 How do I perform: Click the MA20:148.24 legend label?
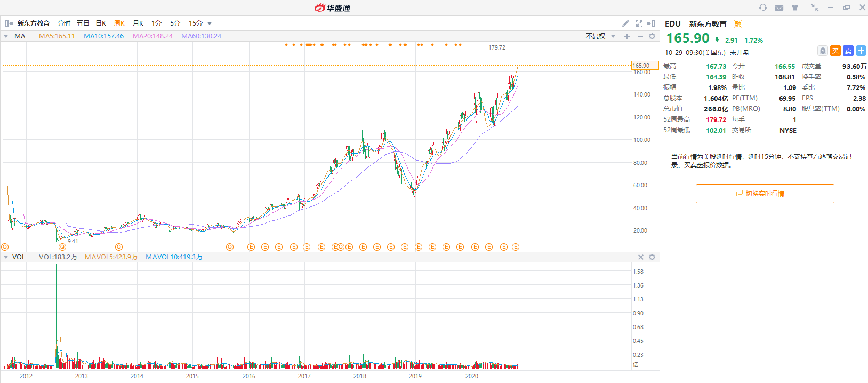(152, 36)
